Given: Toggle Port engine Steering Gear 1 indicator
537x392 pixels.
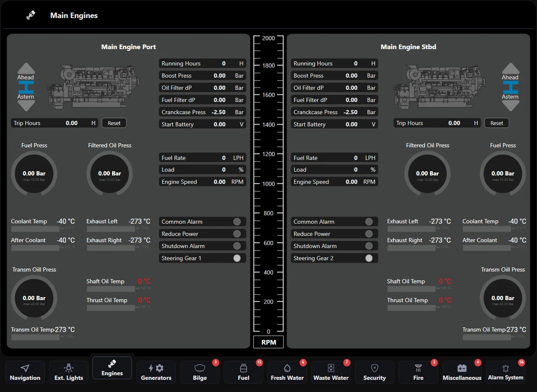Looking at the screenshot, I should click(x=237, y=258).
